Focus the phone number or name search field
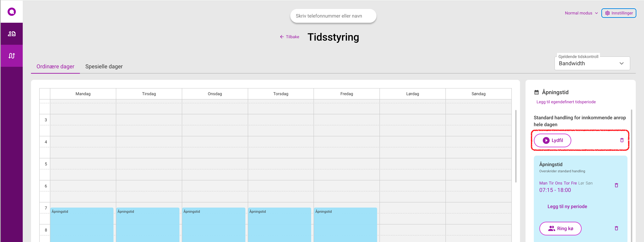 tap(333, 16)
